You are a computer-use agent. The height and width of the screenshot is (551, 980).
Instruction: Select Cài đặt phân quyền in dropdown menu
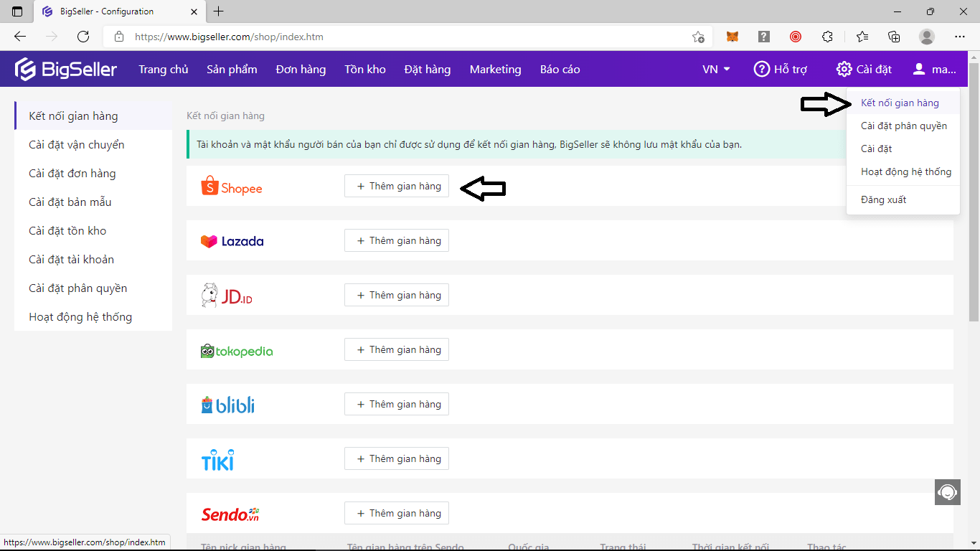pos(903,126)
